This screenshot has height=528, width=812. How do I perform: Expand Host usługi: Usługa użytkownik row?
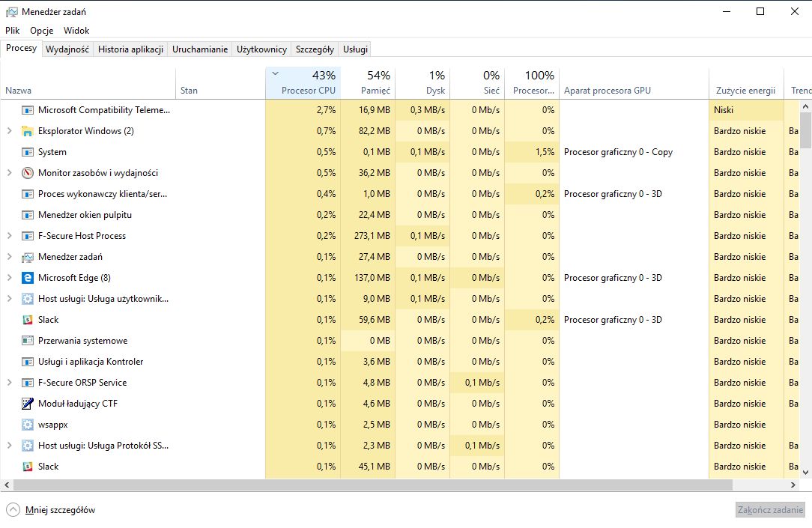[9, 299]
